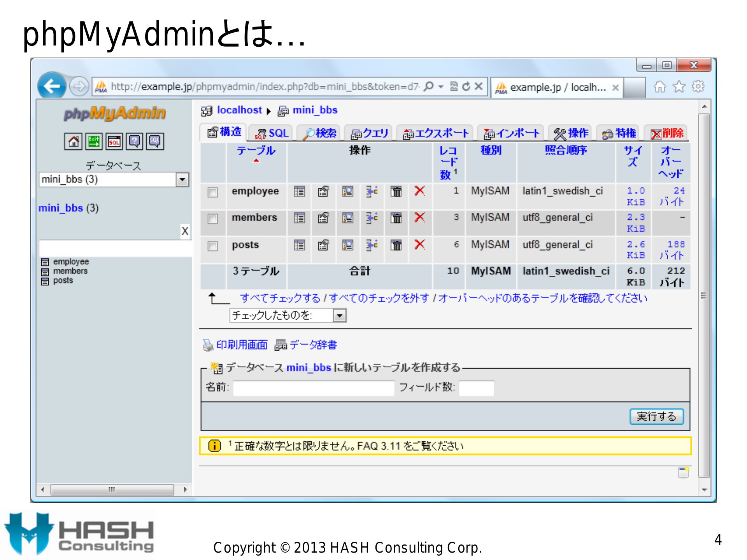Open the SQL query window icon

tap(114, 142)
